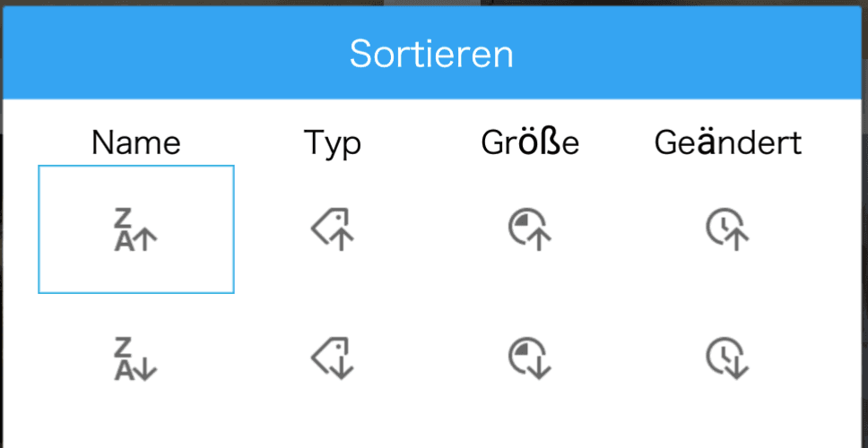Select Name ascending sort icon
Viewport: 868px width, 448px height.
135,230
